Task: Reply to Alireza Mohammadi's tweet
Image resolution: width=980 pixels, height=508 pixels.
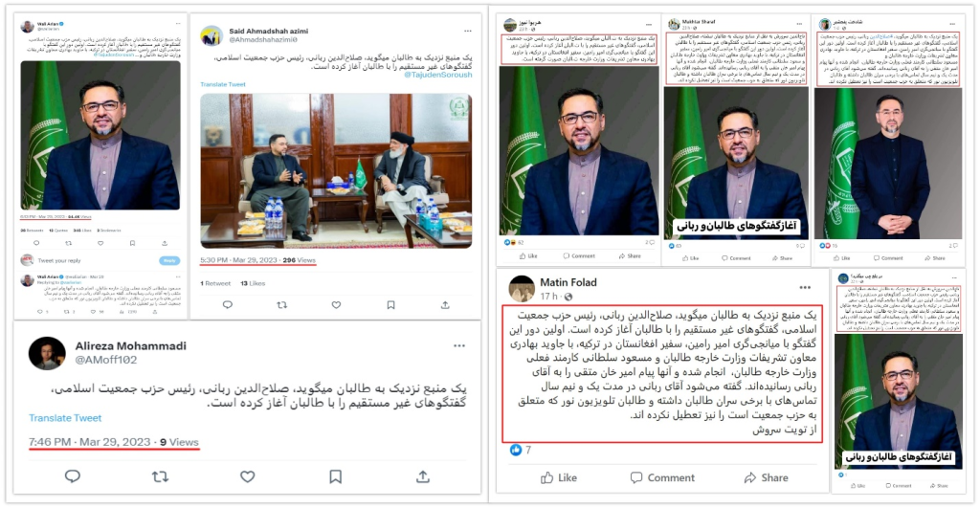Action: (x=73, y=476)
